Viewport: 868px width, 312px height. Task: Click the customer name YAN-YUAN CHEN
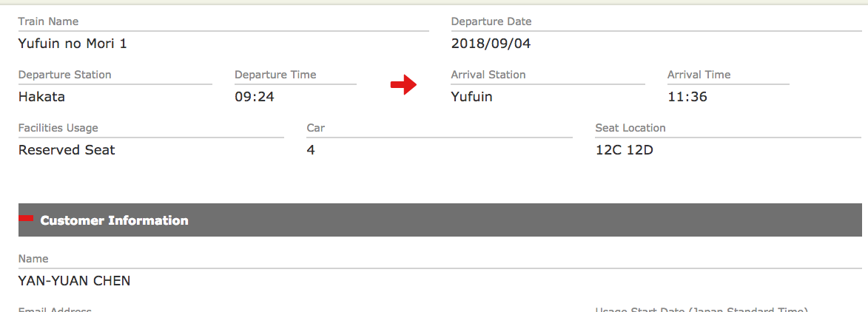[74, 280]
